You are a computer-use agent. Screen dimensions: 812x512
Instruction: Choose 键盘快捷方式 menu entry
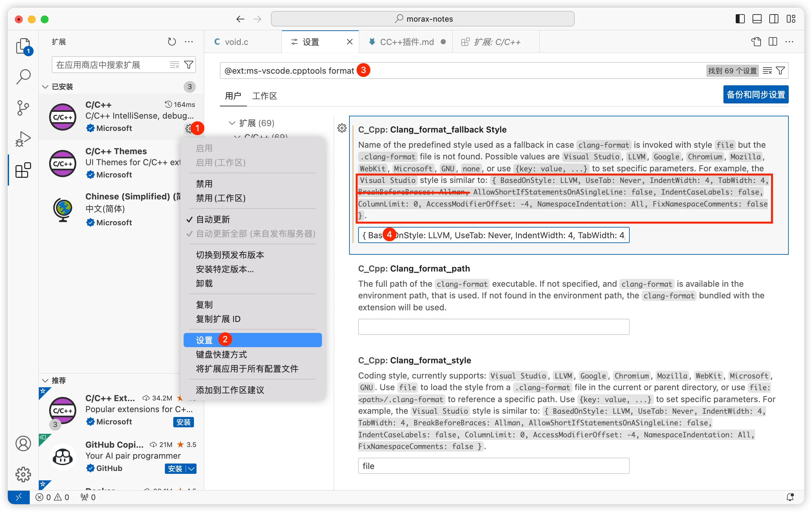tap(252, 355)
